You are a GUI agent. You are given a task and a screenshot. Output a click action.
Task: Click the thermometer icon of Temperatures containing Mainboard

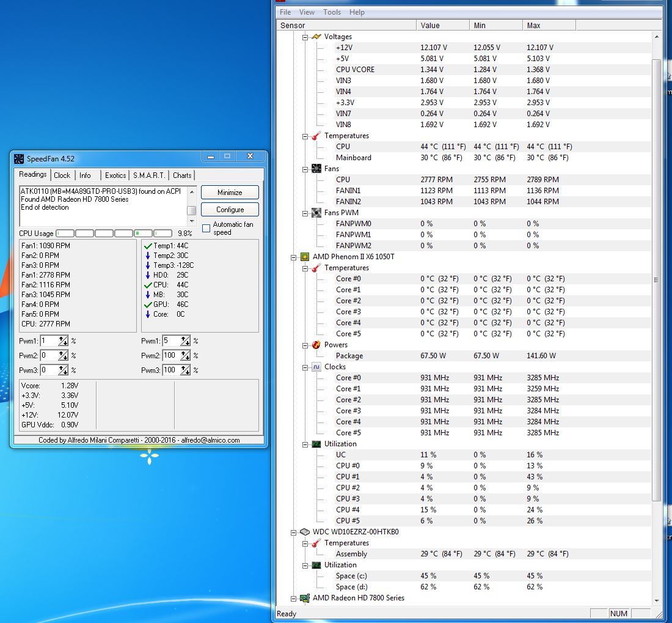tap(316, 136)
